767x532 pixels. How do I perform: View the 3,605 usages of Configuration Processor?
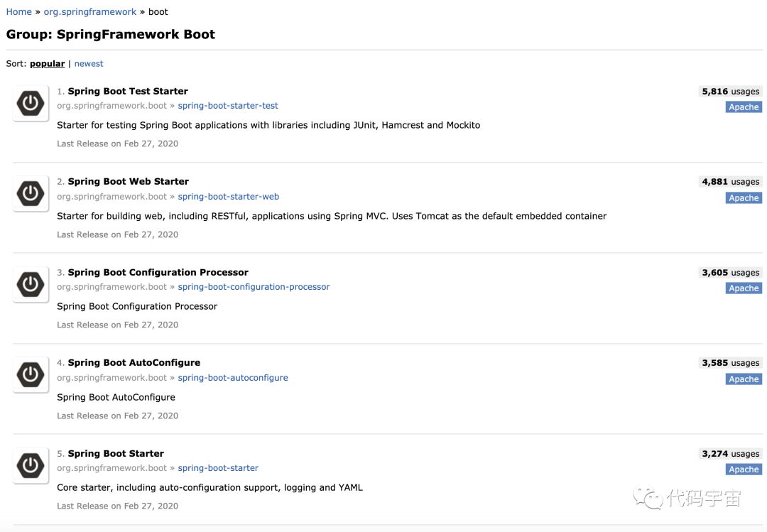[730, 273]
